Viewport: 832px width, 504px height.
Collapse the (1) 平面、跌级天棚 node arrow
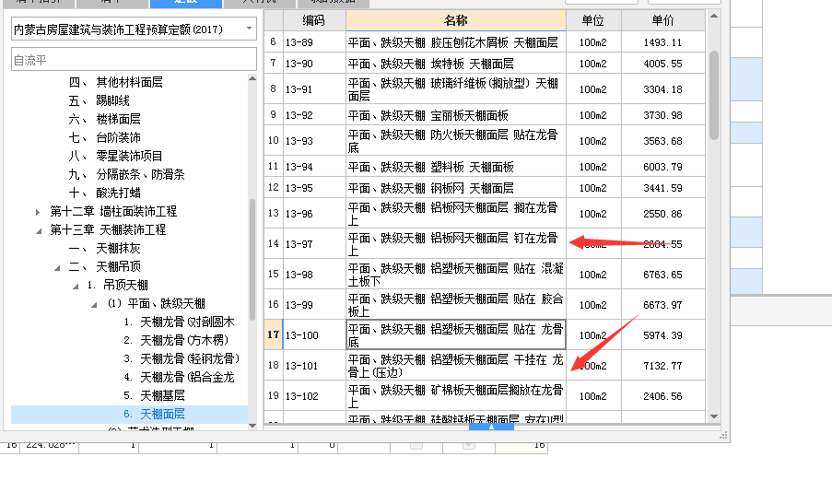click(94, 305)
